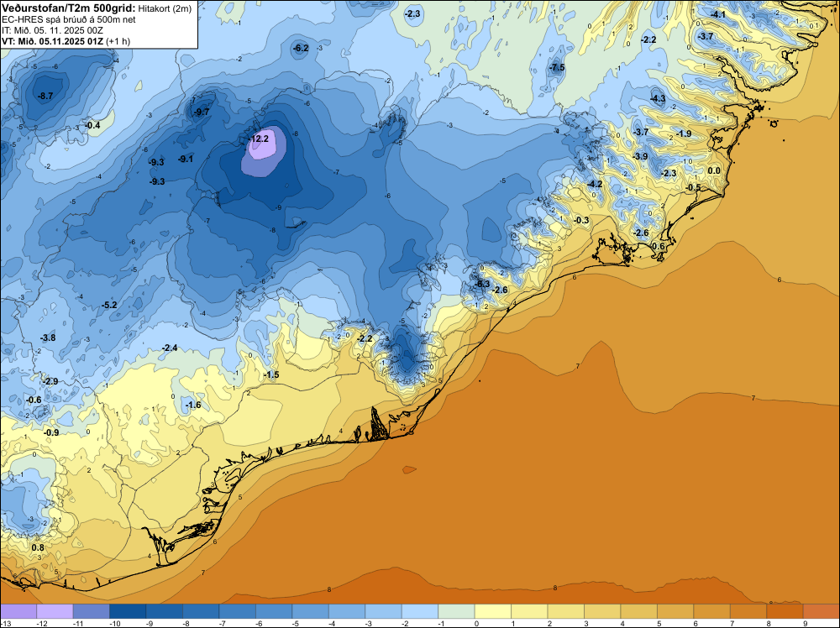
Task: Click the -3.9 temperature label
Action: [640, 156]
